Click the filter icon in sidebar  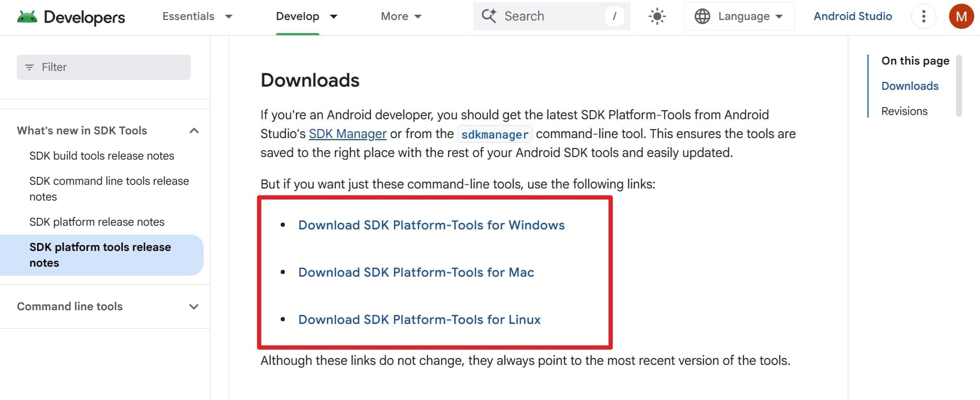click(29, 67)
